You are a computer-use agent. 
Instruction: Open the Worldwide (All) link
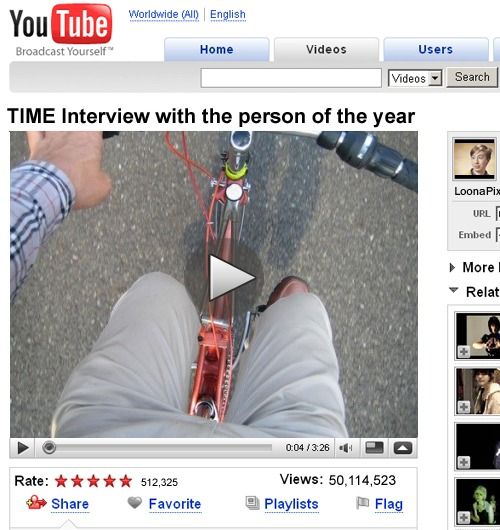pos(164,15)
